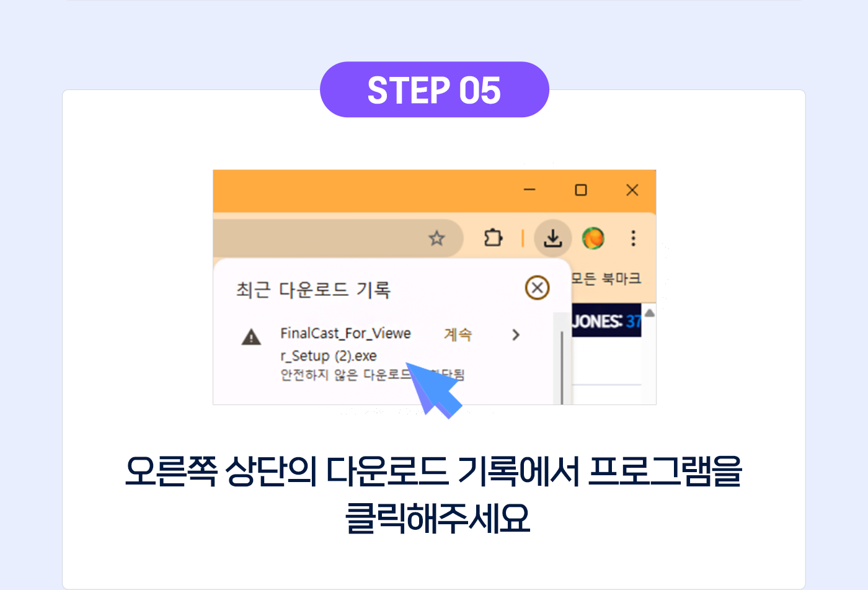The height and width of the screenshot is (590, 868).
Task: Click the bookmark star icon in address bar
Action: tap(437, 238)
